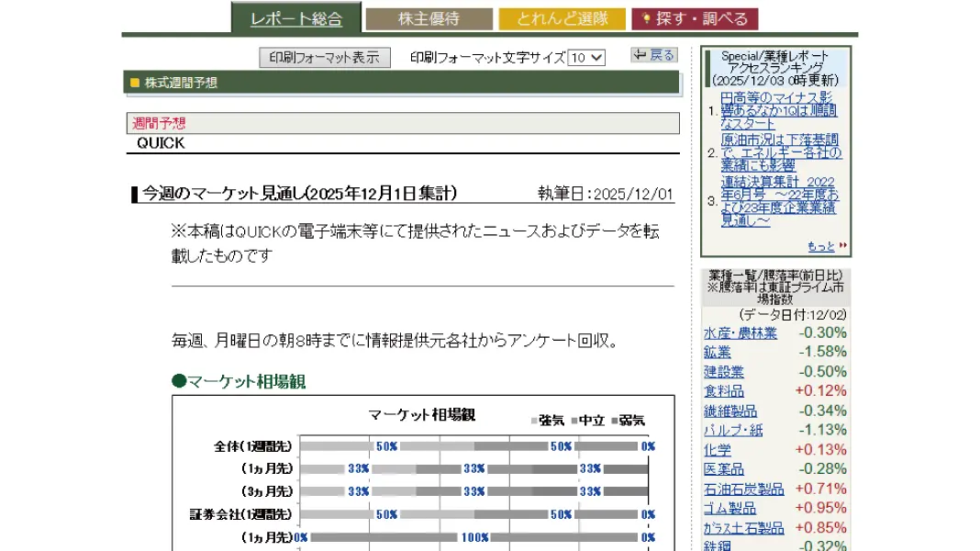The height and width of the screenshot is (551, 980).
Task: Click the arrow icon next to もっと
Action: click(843, 245)
